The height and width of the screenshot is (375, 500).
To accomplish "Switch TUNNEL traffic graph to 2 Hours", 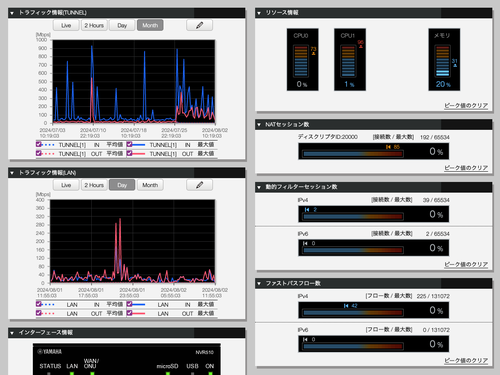I will click(94, 25).
